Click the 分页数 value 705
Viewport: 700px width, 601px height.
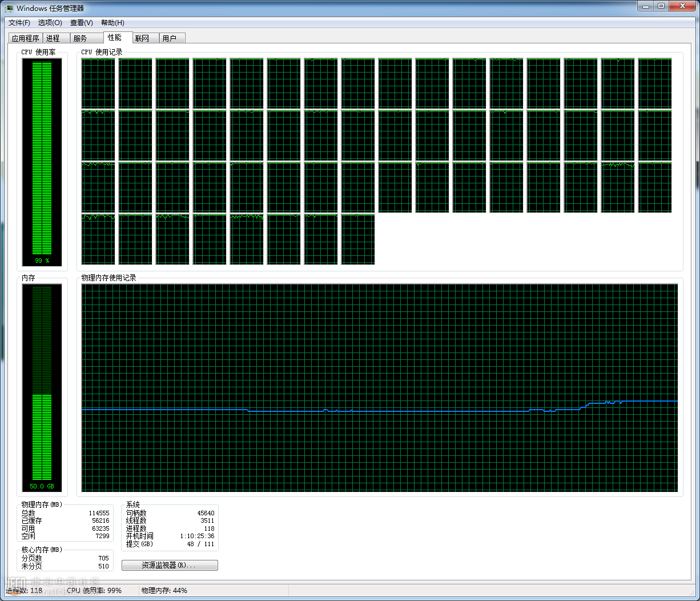[103, 558]
